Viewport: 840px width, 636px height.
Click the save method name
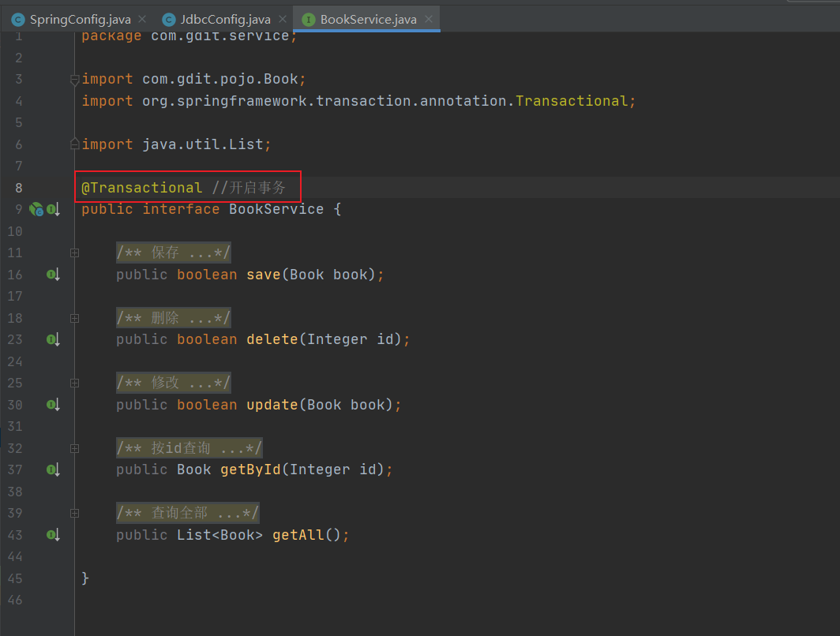(x=264, y=275)
